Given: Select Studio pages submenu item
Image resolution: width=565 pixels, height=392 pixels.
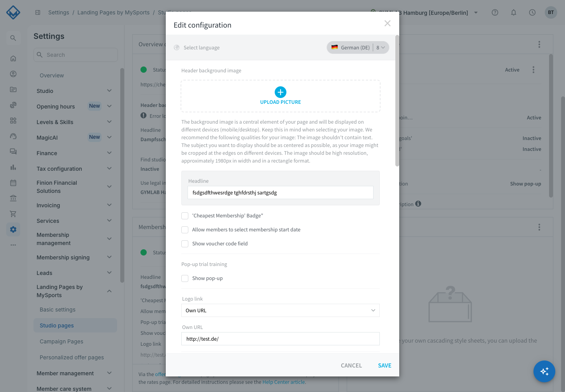Looking at the screenshot, I should pos(75,325).
